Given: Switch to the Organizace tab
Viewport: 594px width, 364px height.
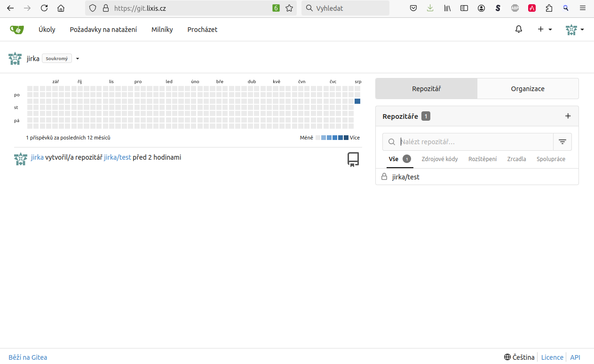Looking at the screenshot, I should (x=527, y=89).
